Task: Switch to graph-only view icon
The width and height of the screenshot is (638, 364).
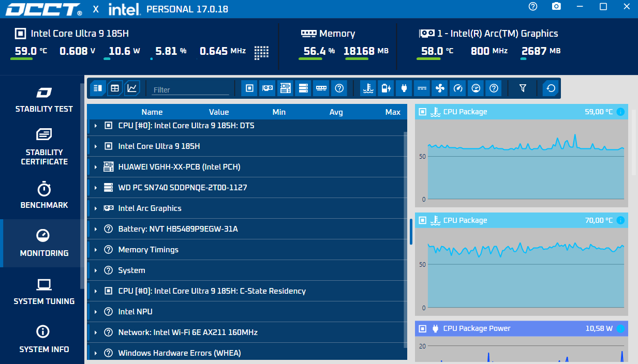Action: pyautogui.click(x=132, y=88)
